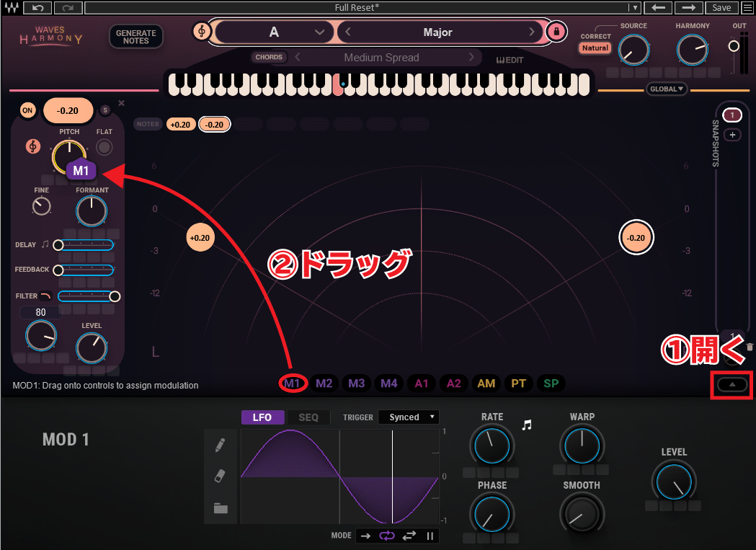Click treble clef icon beside key selector
The width and height of the screenshot is (756, 550).
click(202, 32)
